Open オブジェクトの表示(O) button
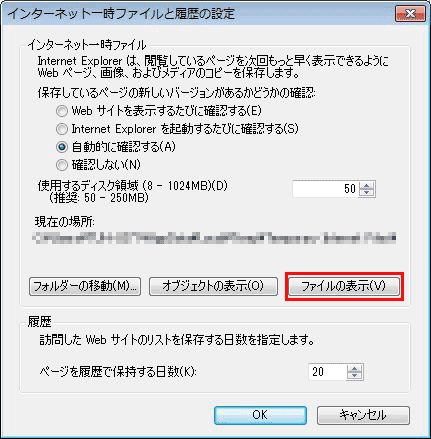Screen dimensions: 431x439 213,286
